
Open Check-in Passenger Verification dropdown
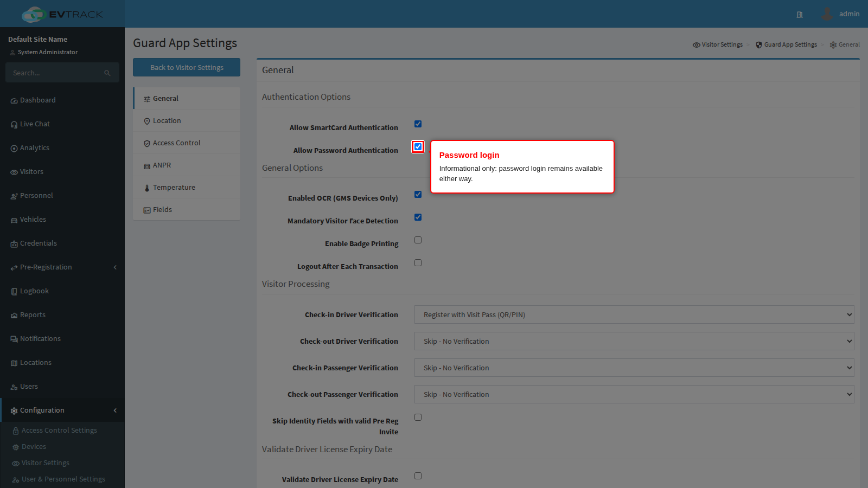(x=634, y=368)
